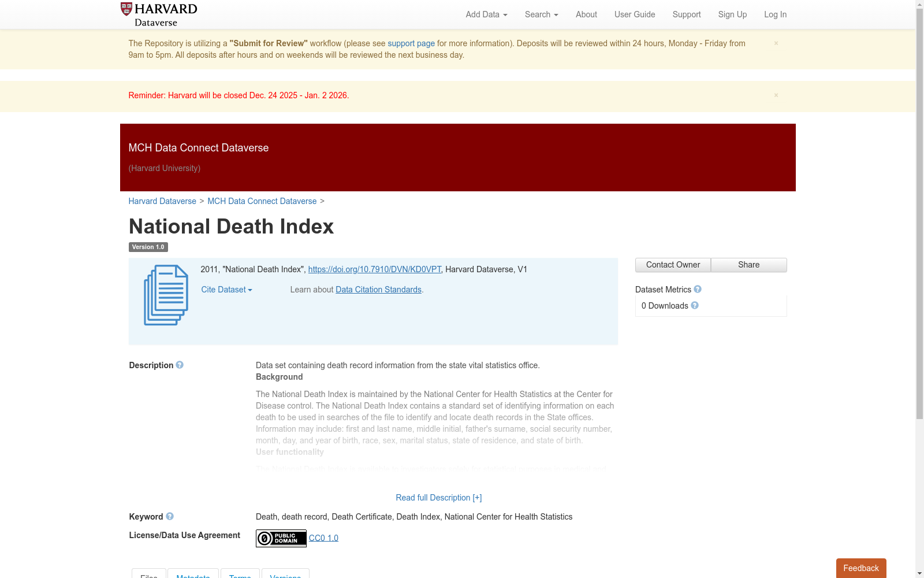Open the Data Citation Standards link
Viewport: 924px width, 578px height.
pyautogui.click(x=379, y=290)
